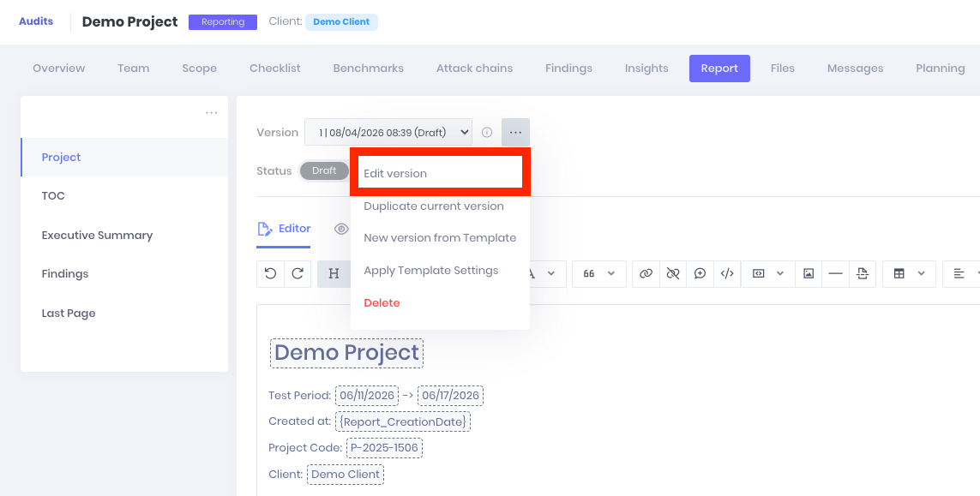Open the Attack chains tab

click(x=474, y=69)
